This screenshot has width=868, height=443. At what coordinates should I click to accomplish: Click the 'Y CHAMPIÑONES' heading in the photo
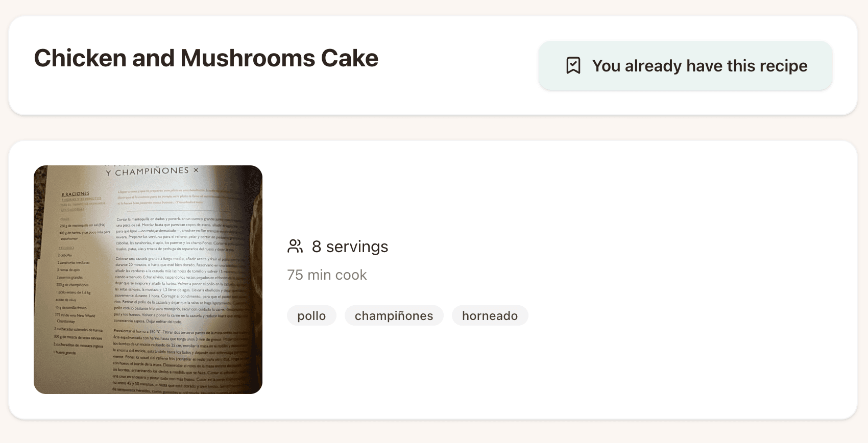pyautogui.click(x=147, y=171)
